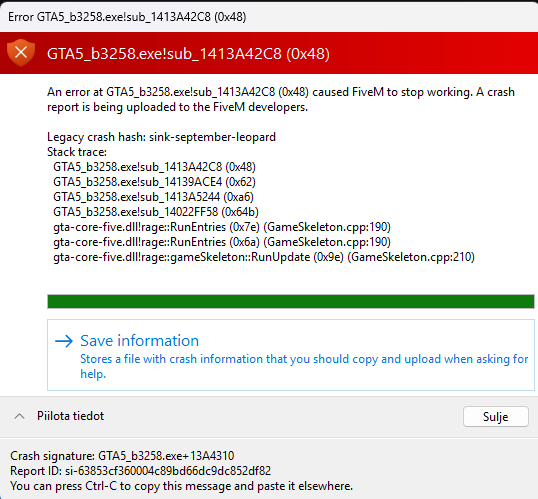
Task: Click the Ctrl-C copy message hint text
Action: point(182,486)
